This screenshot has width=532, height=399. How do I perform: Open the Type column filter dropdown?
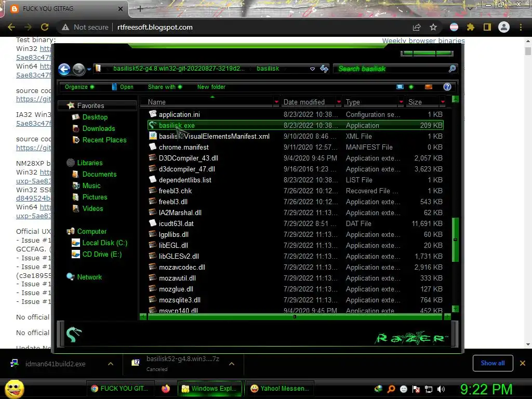tap(401, 102)
